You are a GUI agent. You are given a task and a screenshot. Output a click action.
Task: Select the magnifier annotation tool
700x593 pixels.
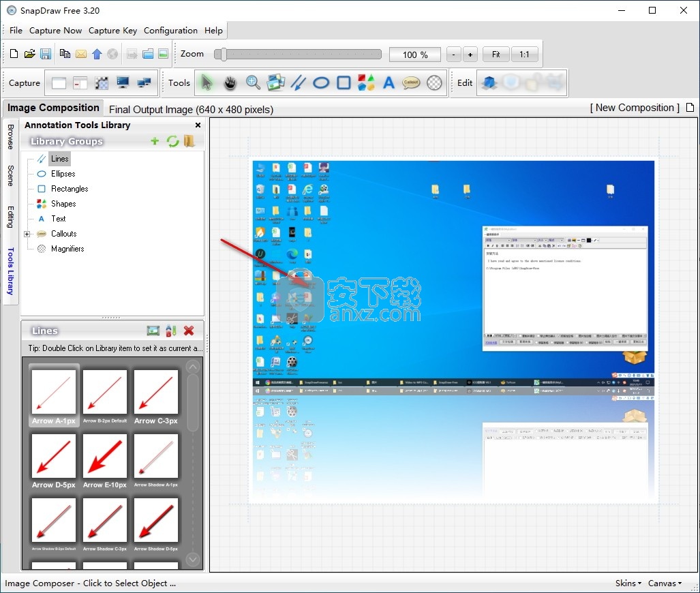(434, 82)
